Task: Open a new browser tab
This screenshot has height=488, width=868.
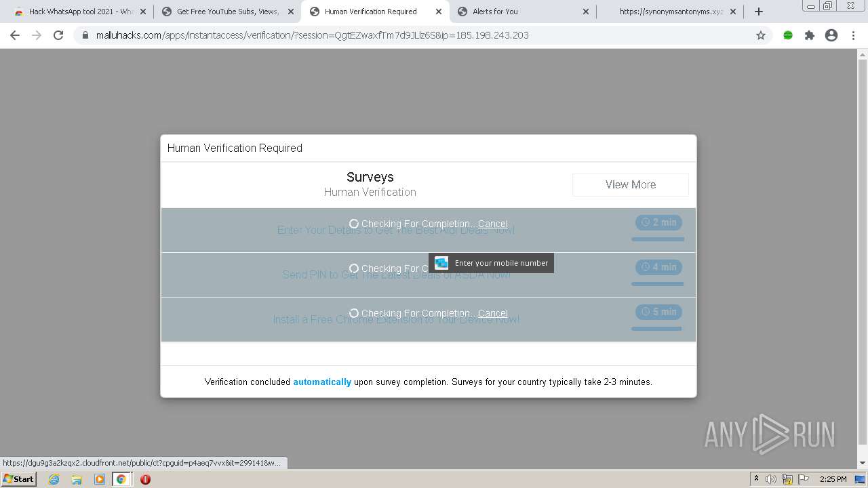Action: [x=759, y=12]
